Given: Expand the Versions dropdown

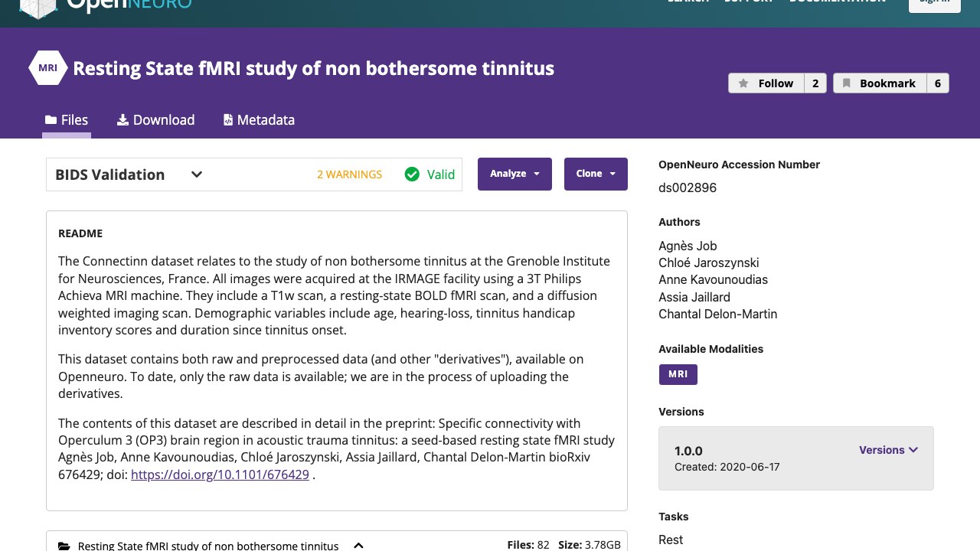Looking at the screenshot, I should [x=888, y=450].
